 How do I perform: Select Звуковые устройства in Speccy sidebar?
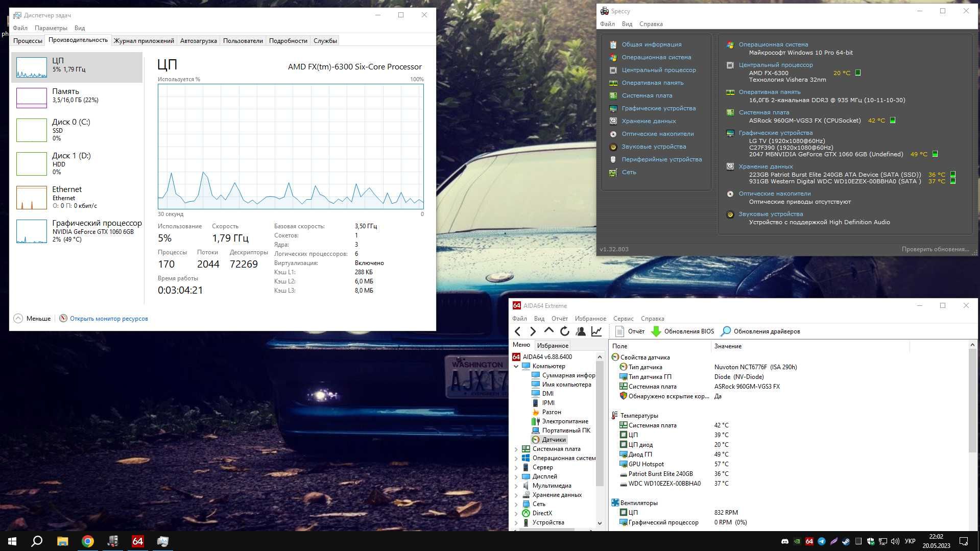click(x=654, y=147)
